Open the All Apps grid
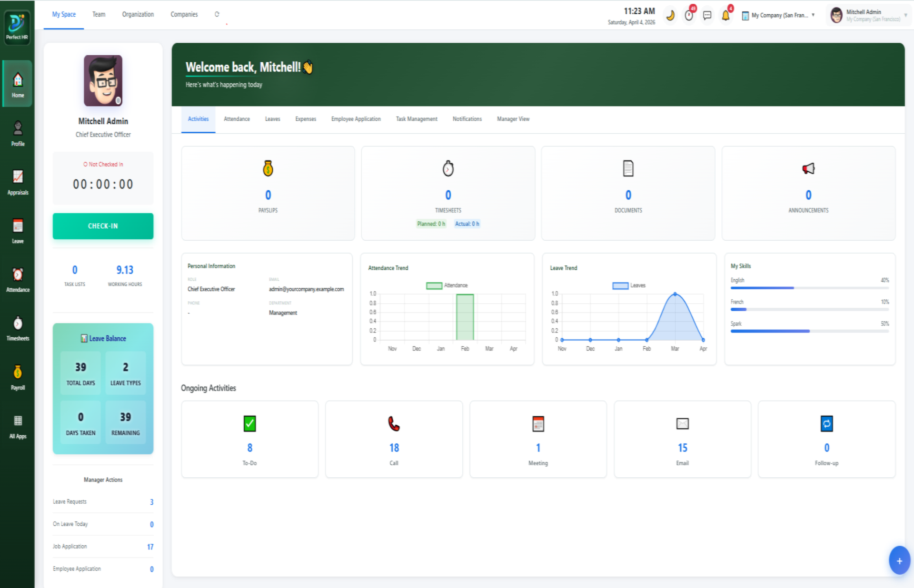The image size is (914, 588). click(18, 426)
